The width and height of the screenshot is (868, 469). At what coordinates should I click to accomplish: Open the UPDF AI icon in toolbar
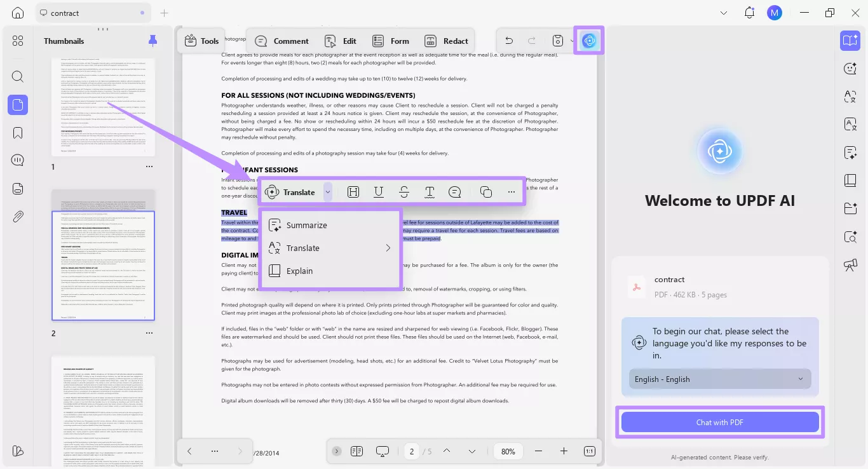(x=589, y=41)
